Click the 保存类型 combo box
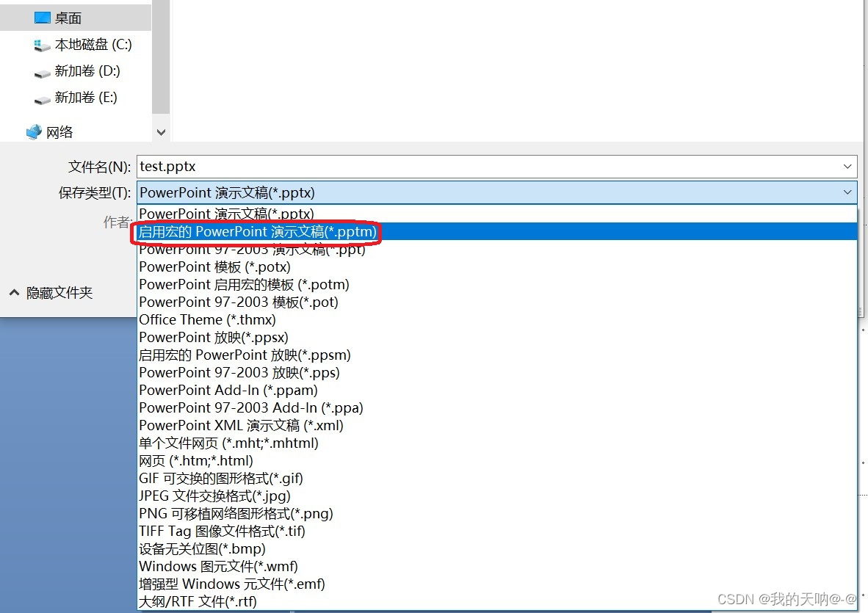The height and width of the screenshot is (613, 868). click(497, 192)
